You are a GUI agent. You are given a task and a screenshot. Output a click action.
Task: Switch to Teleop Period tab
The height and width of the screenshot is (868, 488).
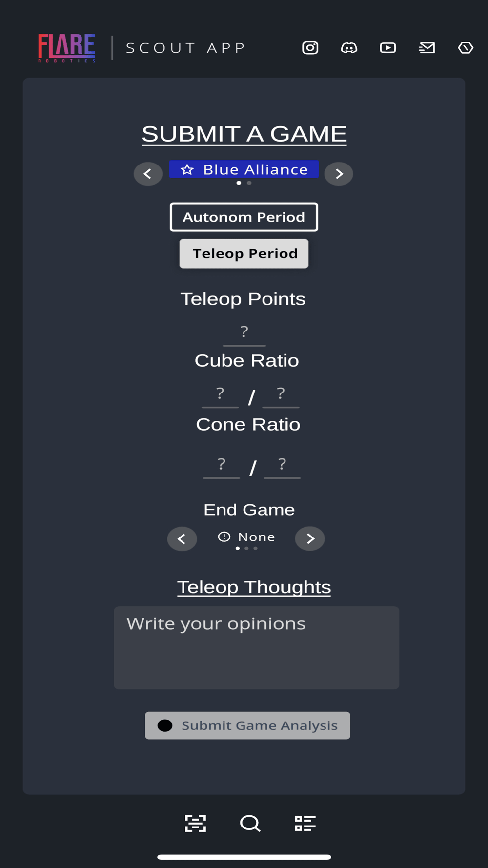pos(244,253)
